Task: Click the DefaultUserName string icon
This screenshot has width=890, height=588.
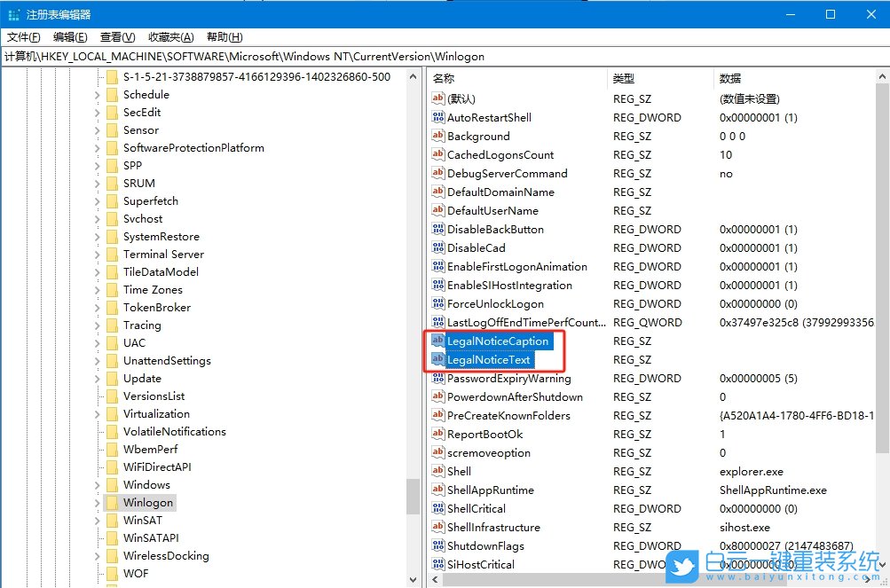Action: 438,210
